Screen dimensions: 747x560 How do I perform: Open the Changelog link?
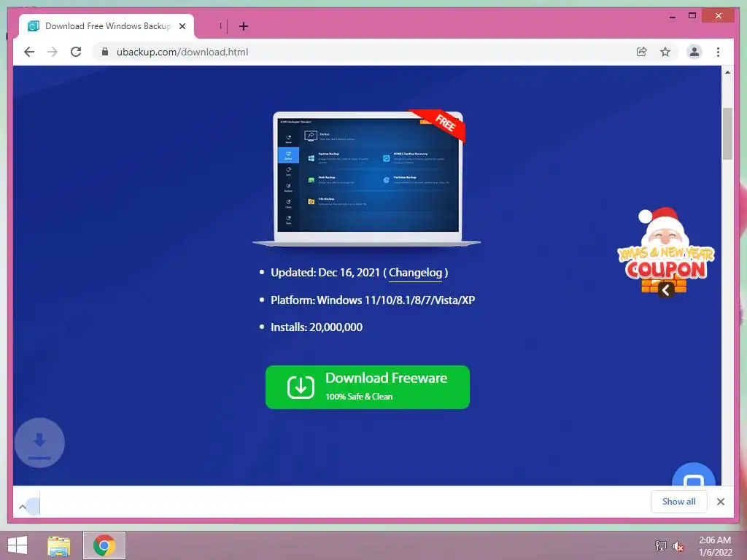[x=415, y=273]
